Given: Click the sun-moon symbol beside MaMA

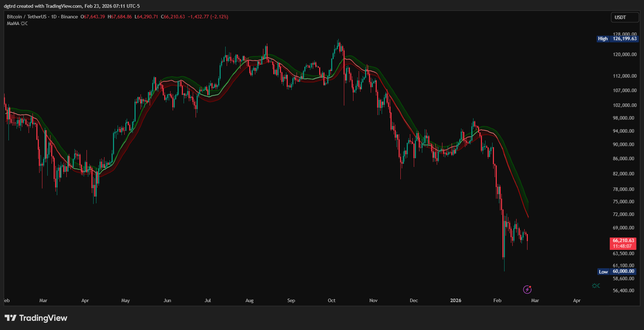Looking at the screenshot, I should [x=24, y=24].
